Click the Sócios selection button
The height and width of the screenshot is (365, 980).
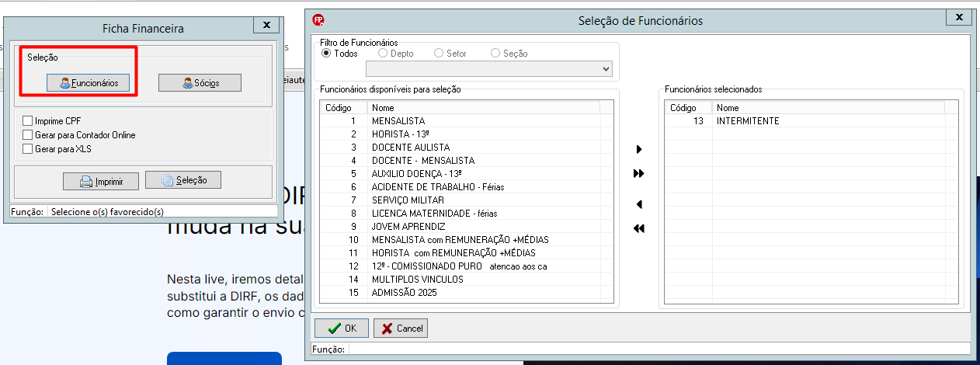click(200, 82)
